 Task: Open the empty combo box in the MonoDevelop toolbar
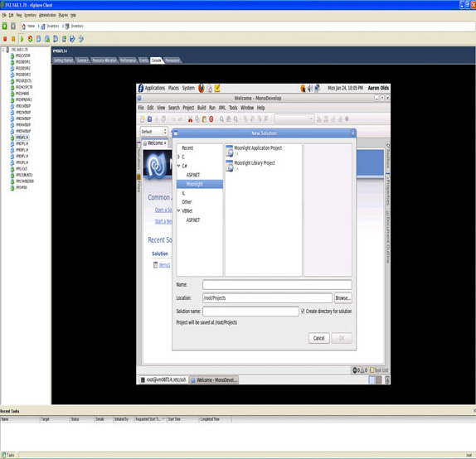tap(294, 119)
